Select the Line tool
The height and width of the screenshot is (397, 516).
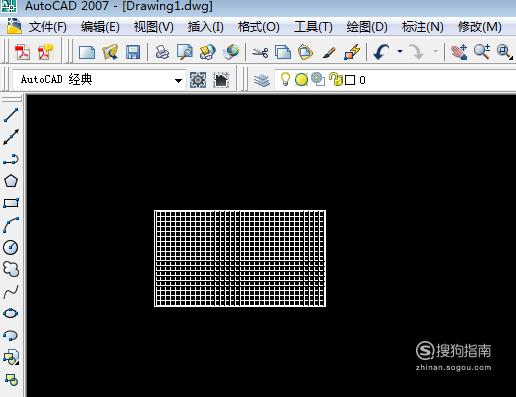11,115
